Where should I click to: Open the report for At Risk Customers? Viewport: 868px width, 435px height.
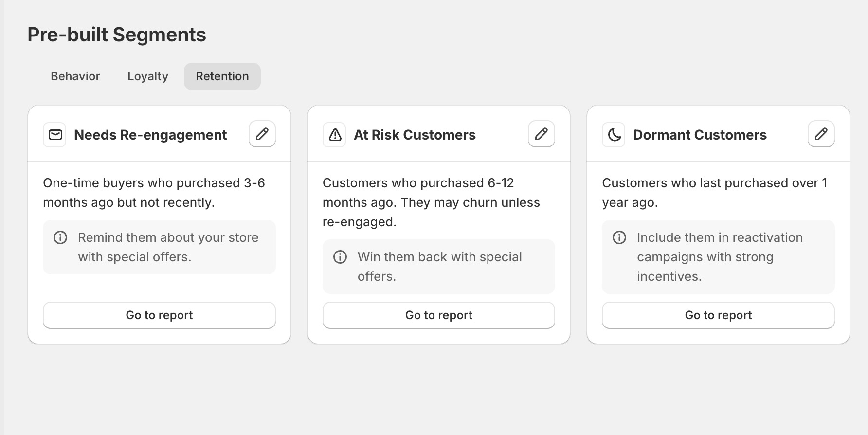pyautogui.click(x=438, y=315)
